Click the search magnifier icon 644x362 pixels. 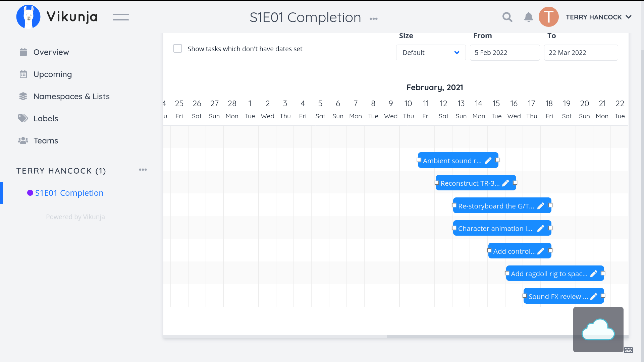507,17
